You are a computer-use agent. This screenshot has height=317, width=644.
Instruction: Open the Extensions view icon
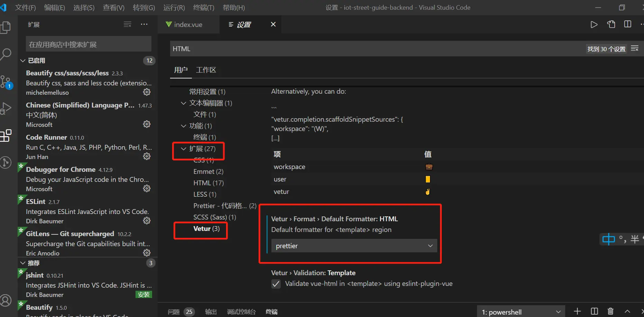[6, 136]
